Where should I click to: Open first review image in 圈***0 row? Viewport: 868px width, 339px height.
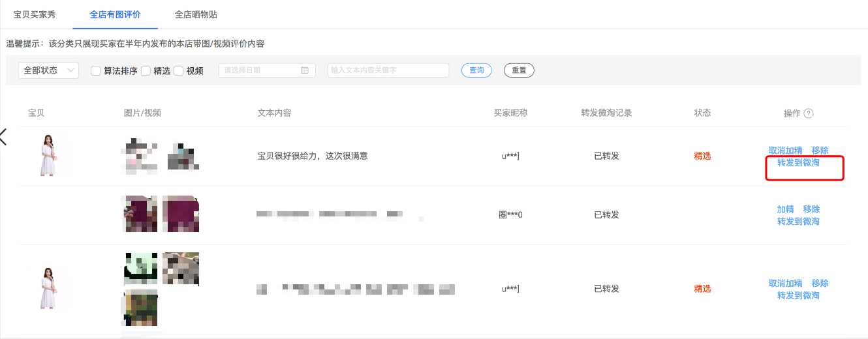coord(140,214)
